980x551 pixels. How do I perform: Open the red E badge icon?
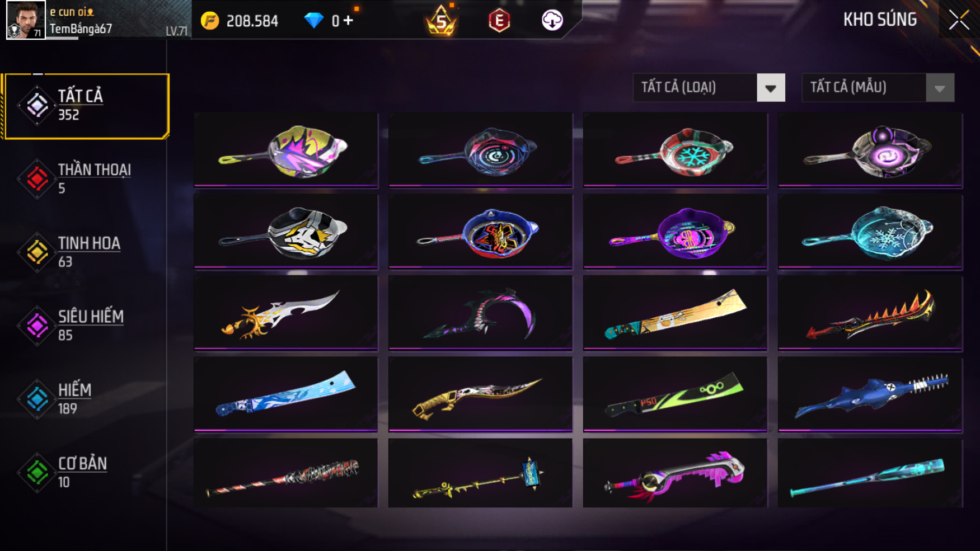click(499, 21)
